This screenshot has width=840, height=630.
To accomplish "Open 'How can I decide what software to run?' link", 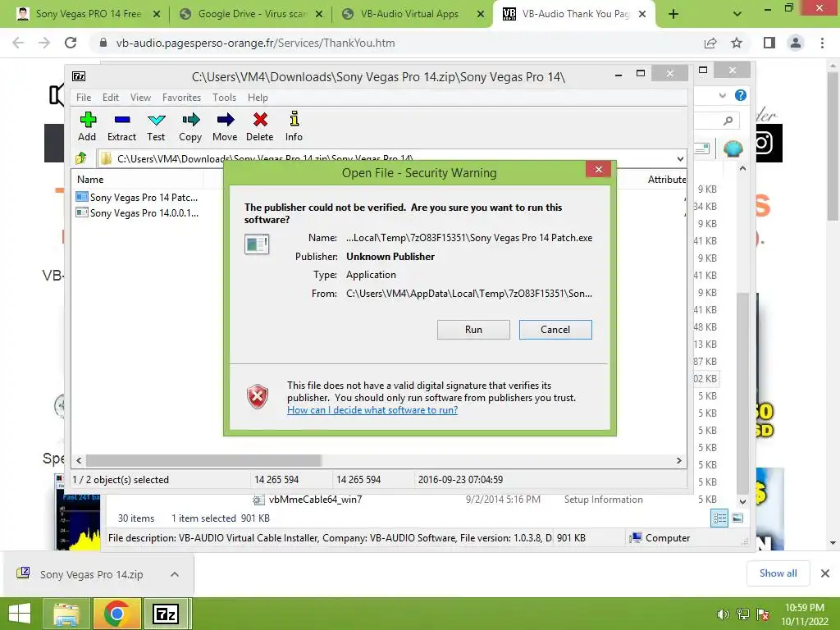I will 372,410.
